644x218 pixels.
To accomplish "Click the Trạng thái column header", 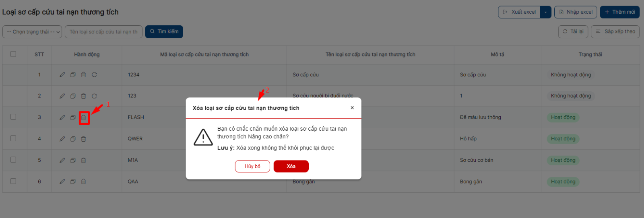I will pyautogui.click(x=590, y=55).
